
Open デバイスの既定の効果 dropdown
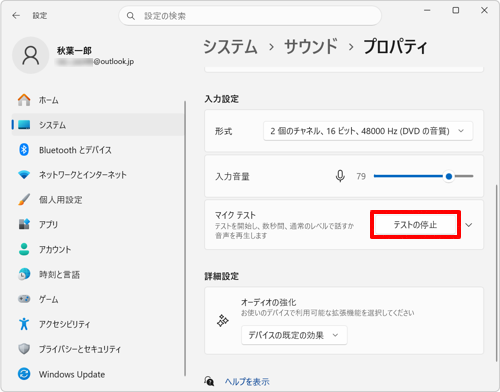coord(294,335)
